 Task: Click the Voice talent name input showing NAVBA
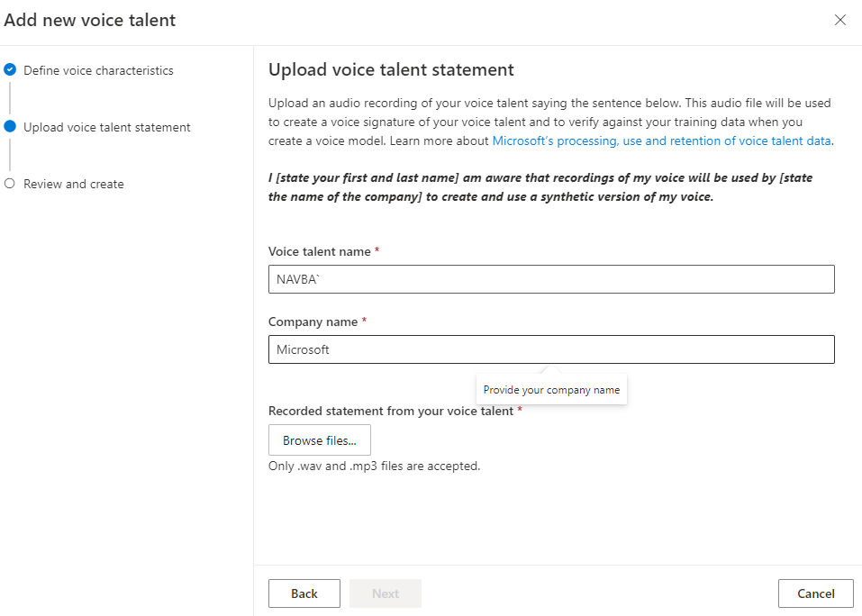(550, 279)
